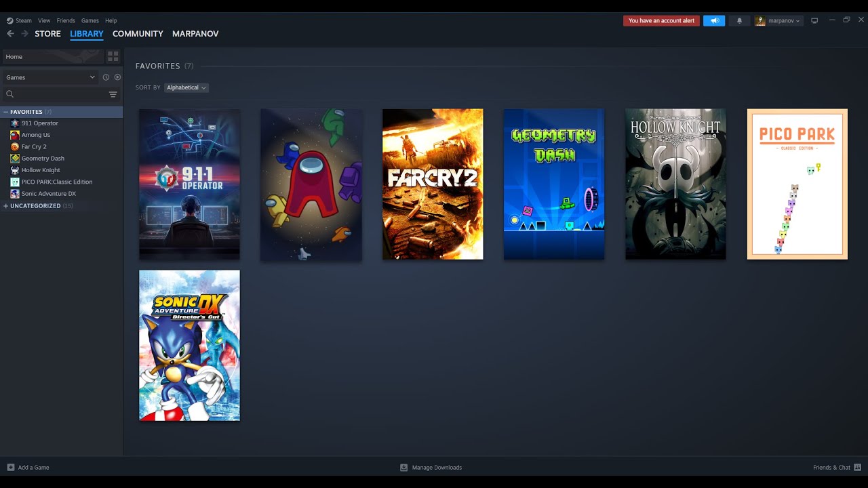The height and width of the screenshot is (488, 868).
Task: Click the back navigation arrow
Action: click(x=10, y=33)
